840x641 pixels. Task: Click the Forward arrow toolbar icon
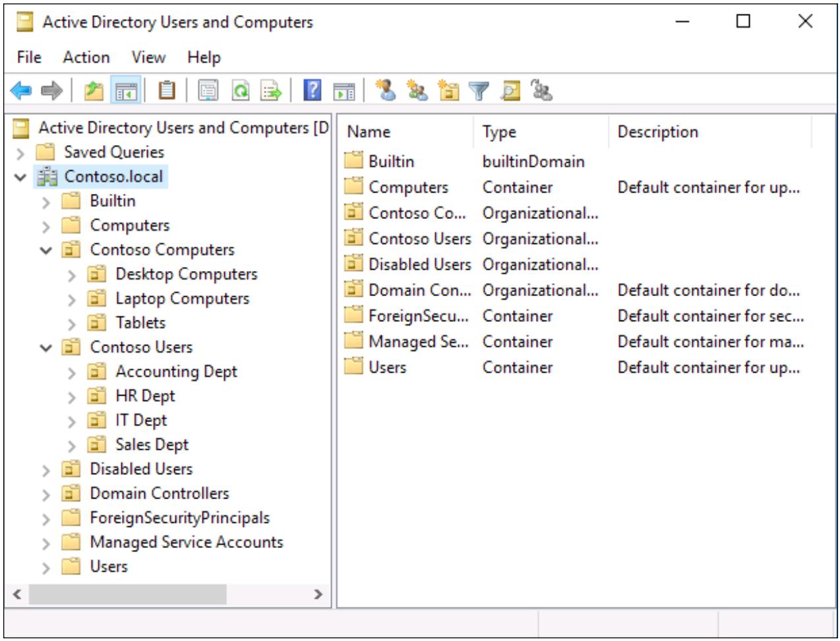[51, 90]
